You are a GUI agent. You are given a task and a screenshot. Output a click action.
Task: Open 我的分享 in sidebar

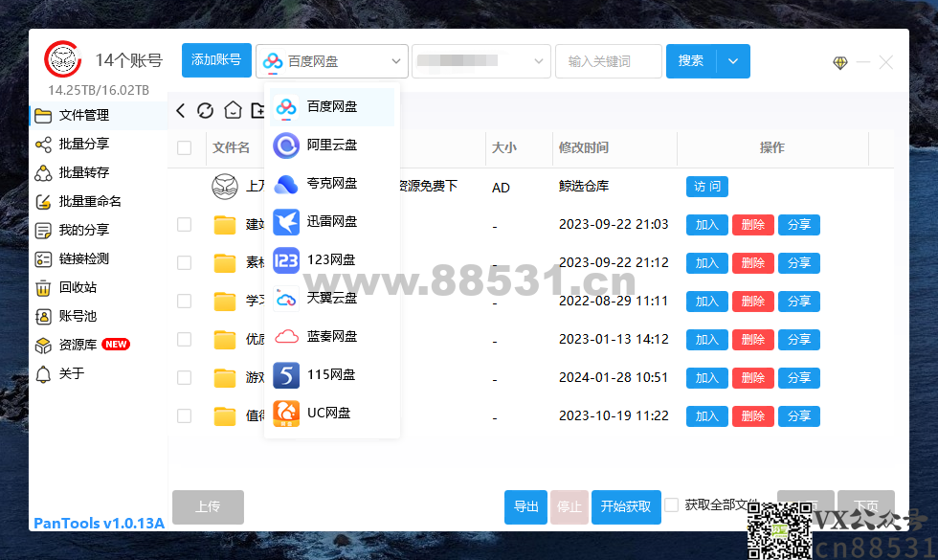click(x=99, y=230)
